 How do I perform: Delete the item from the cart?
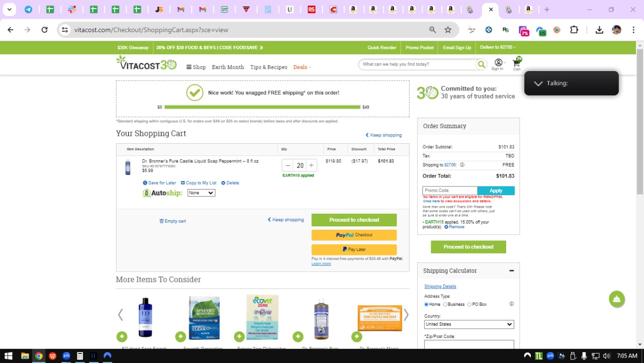point(230,183)
